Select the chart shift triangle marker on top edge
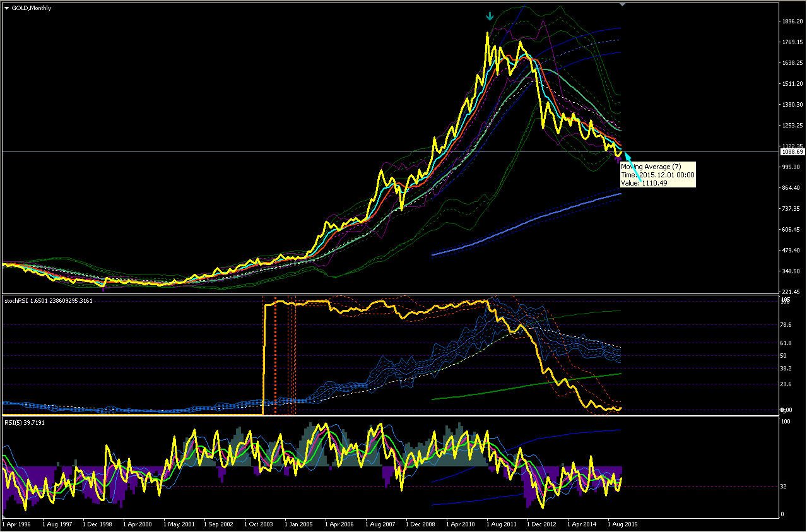The image size is (807, 532). pos(623,5)
